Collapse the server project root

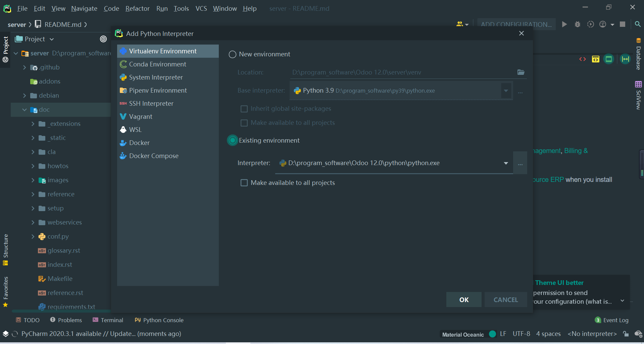point(16,53)
